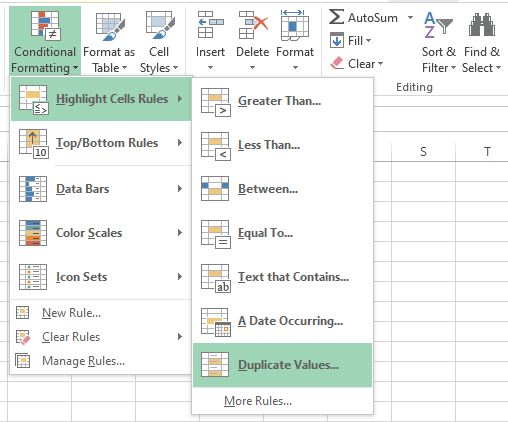Click More Rules link
Image resolution: width=508 pixels, height=422 pixels.
[x=258, y=401]
